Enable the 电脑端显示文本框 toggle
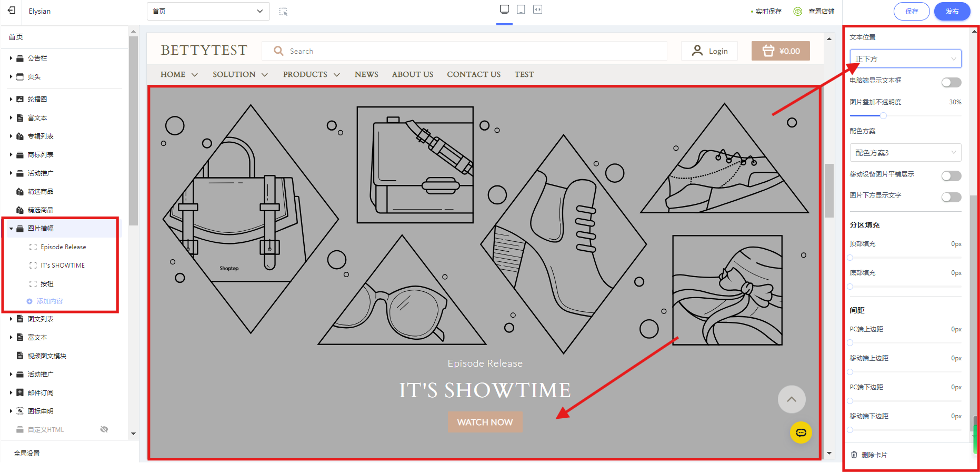The height and width of the screenshot is (472, 980). (x=951, y=82)
